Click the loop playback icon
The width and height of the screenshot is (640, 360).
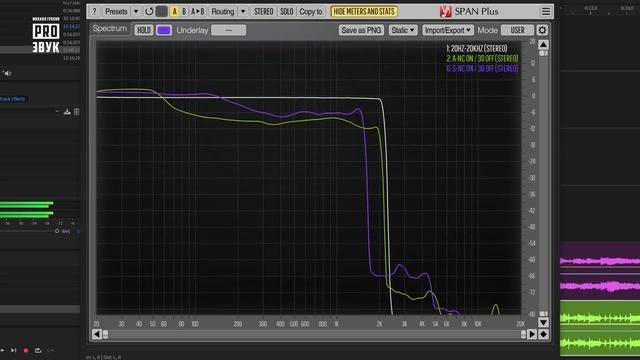(x=38, y=350)
